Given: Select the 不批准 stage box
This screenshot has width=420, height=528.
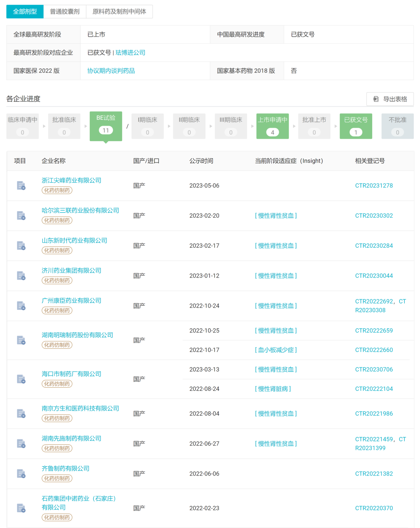Looking at the screenshot, I should pos(397,126).
